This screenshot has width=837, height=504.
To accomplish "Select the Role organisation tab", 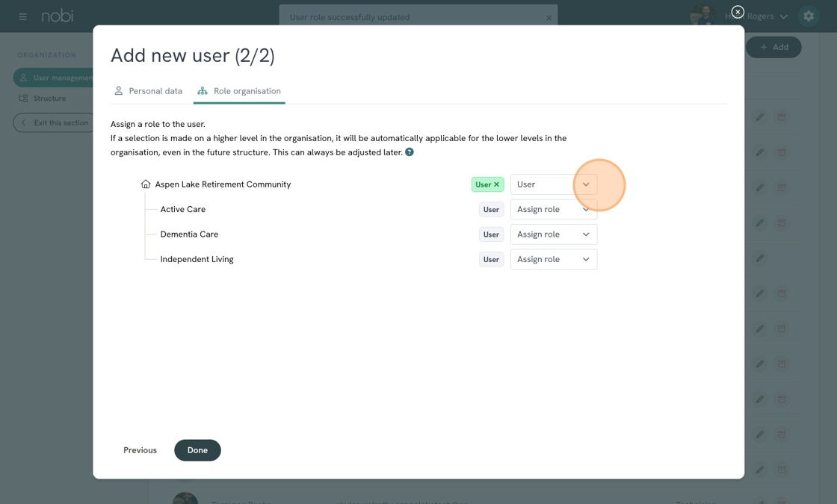I will 239,91.
